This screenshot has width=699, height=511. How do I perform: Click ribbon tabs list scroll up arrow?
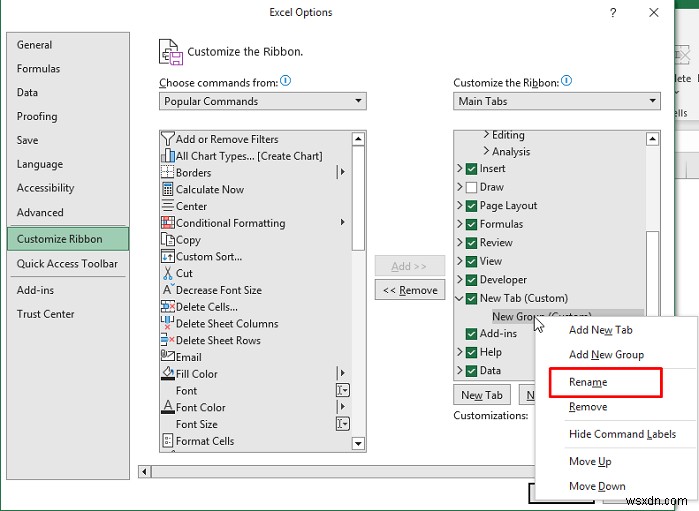[x=652, y=139]
